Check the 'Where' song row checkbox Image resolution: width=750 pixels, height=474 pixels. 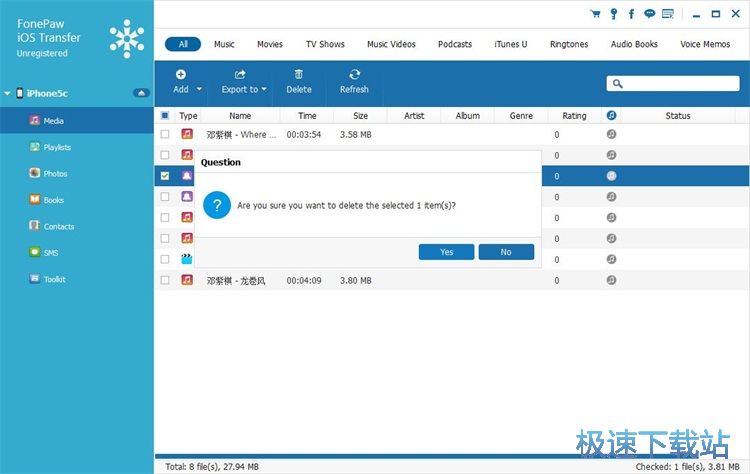(x=165, y=134)
